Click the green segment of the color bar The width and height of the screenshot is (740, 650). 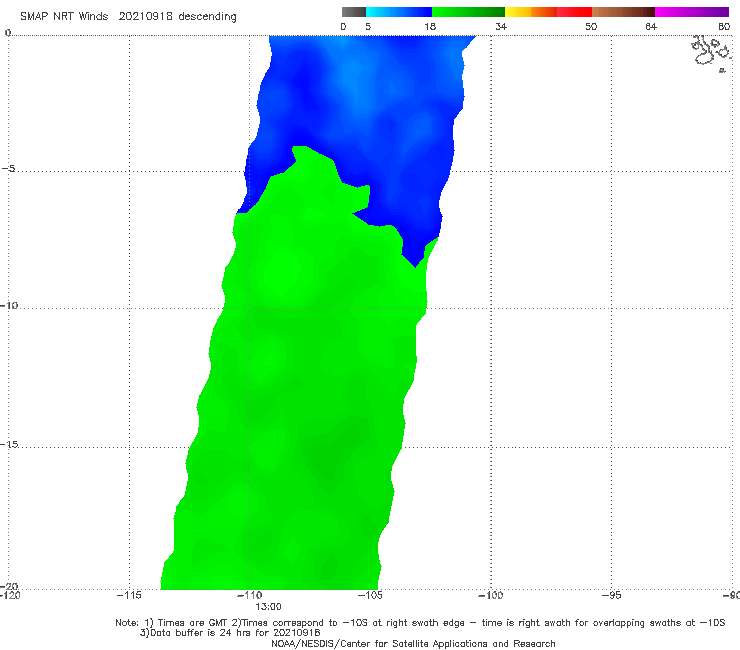tap(468, 12)
